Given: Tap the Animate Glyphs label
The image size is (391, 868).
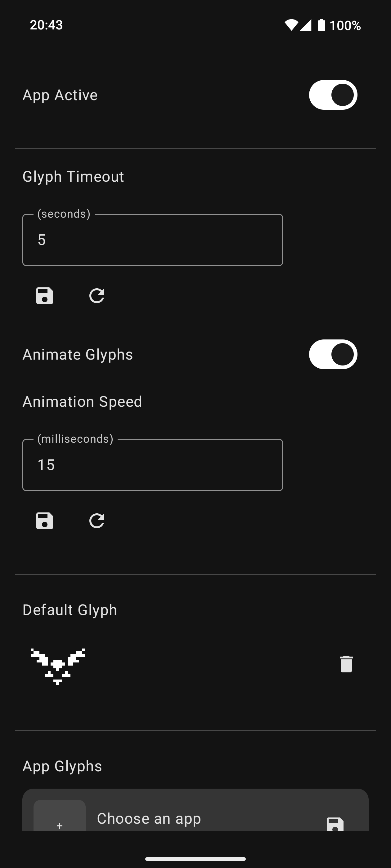Looking at the screenshot, I should (x=78, y=354).
